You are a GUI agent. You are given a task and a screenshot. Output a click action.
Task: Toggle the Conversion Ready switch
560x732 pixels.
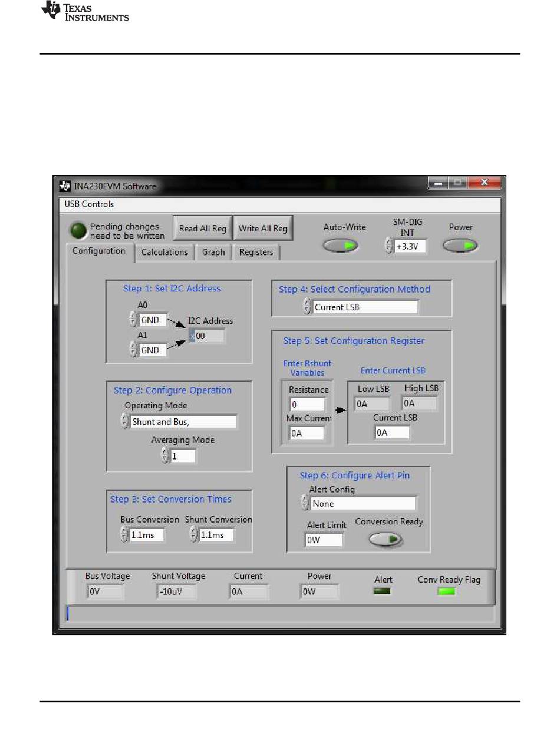click(x=386, y=539)
